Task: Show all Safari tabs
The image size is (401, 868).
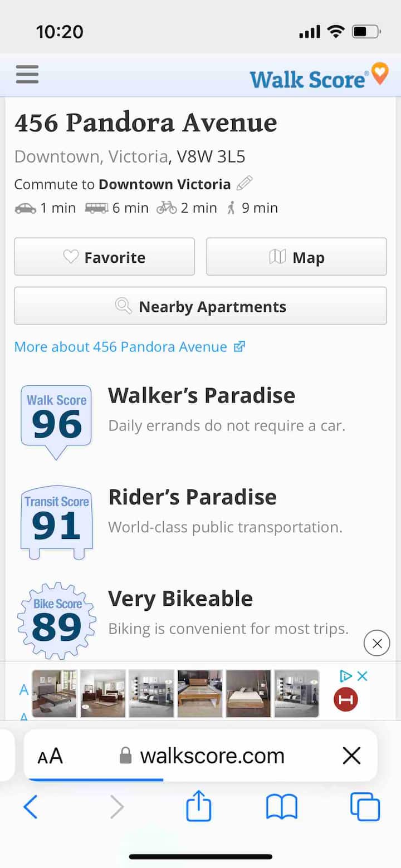Action: [x=365, y=807]
